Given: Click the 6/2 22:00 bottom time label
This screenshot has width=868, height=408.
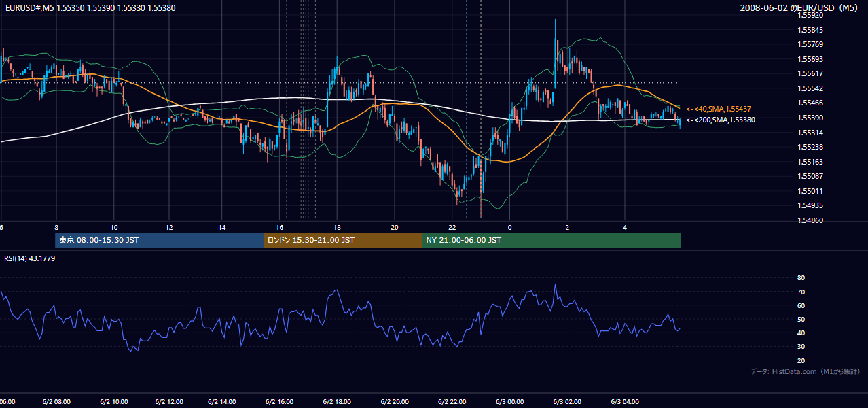Looking at the screenshot, I should point(452,402).
